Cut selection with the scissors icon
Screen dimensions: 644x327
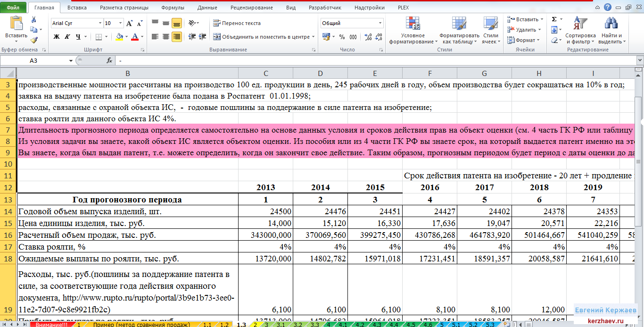[33, 19]
